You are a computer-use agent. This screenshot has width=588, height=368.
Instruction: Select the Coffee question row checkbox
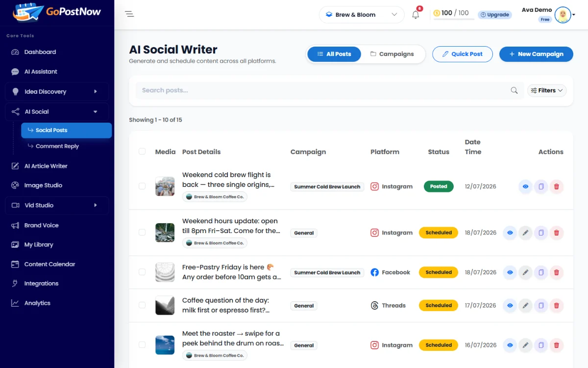coord(142,305)
